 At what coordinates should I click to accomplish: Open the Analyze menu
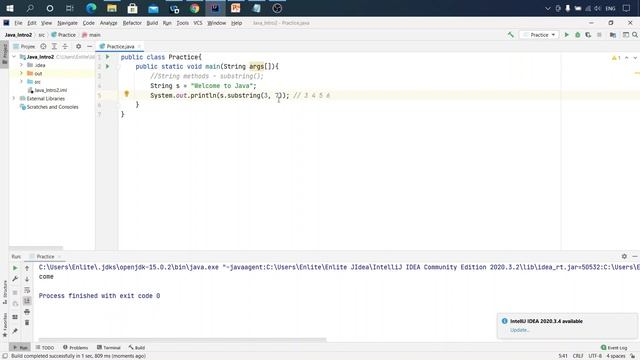coord(109,23)
